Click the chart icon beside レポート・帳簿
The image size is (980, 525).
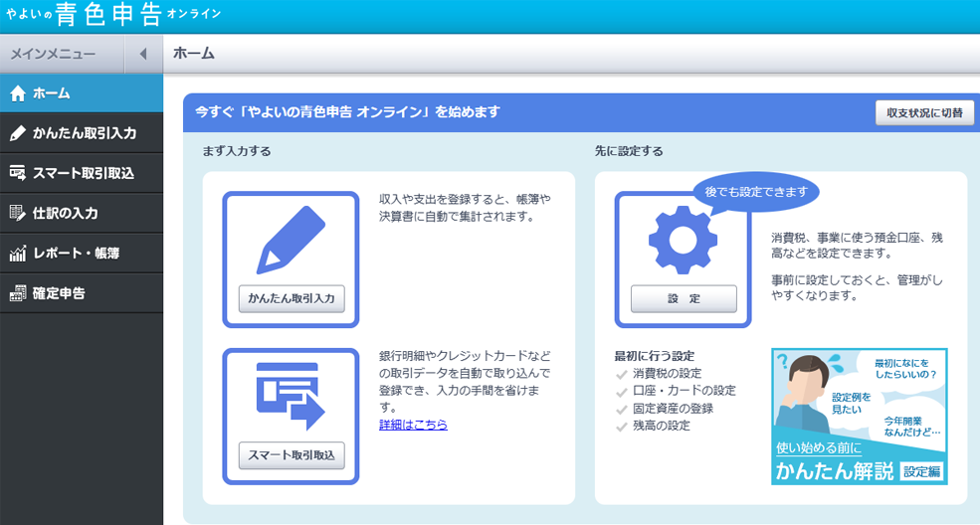point(18,253)
